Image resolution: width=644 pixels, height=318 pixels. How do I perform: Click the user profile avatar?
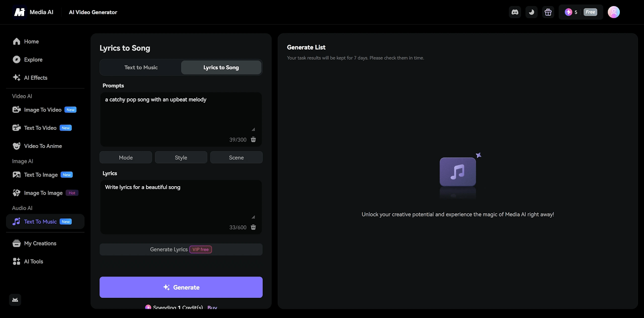(x=613, y=12)
